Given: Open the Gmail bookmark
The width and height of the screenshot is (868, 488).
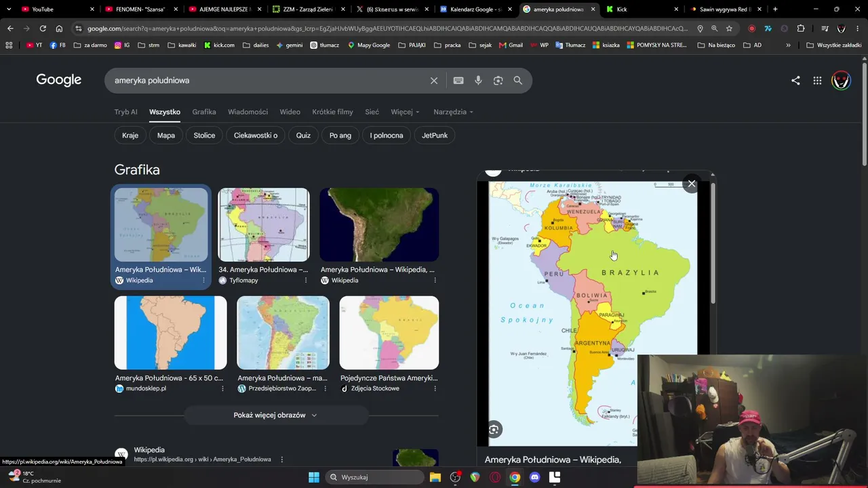Looking at the screenshot, I should click(511, 45).
